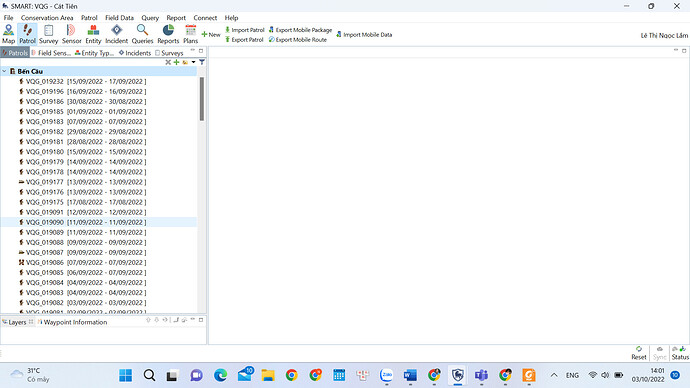Open the Incident perspective icon

[x=117, y=34]
